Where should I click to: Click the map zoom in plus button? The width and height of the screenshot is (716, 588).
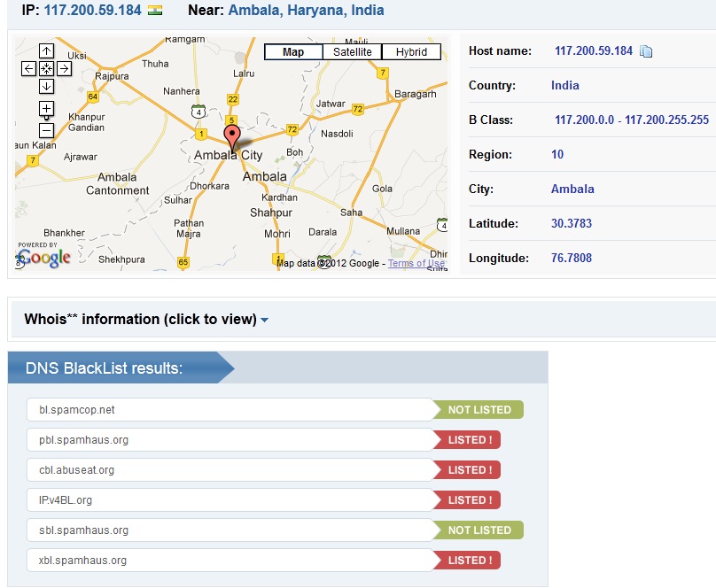(47, 109)
